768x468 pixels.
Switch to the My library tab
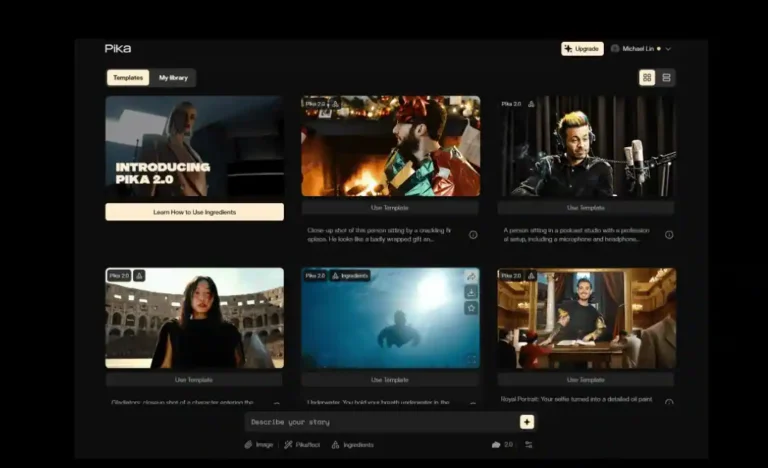(x=173, y=77)
